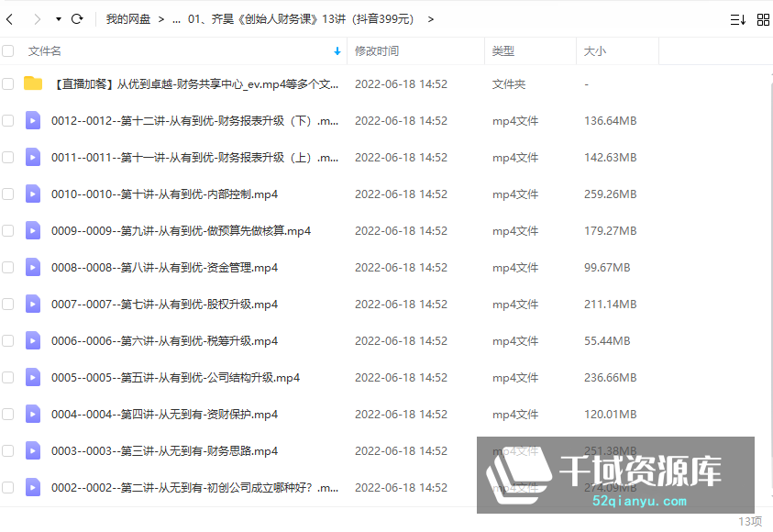Sort by 大小 column

[x=594, y=50]
